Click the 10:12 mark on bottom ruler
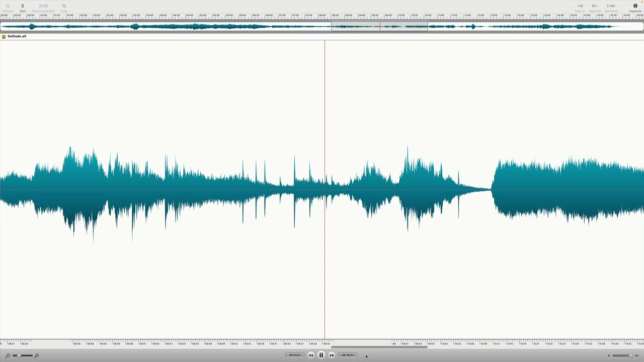 pos(497,343)
